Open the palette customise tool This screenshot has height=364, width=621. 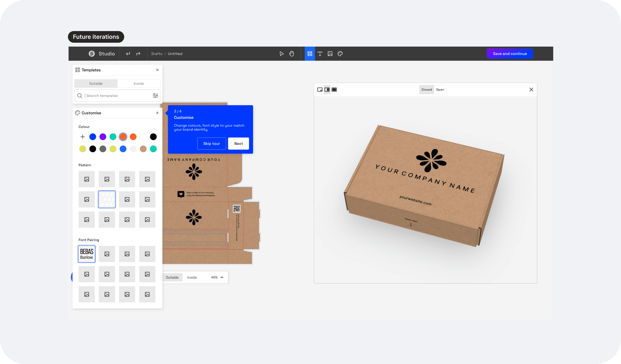pyautogui.click(x=340, y=54)
